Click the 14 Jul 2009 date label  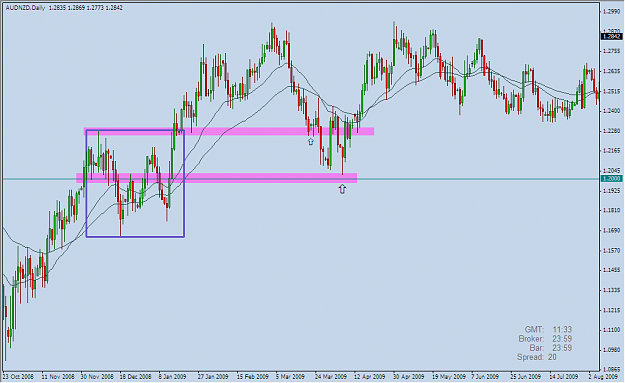click(x=564, y=377)
